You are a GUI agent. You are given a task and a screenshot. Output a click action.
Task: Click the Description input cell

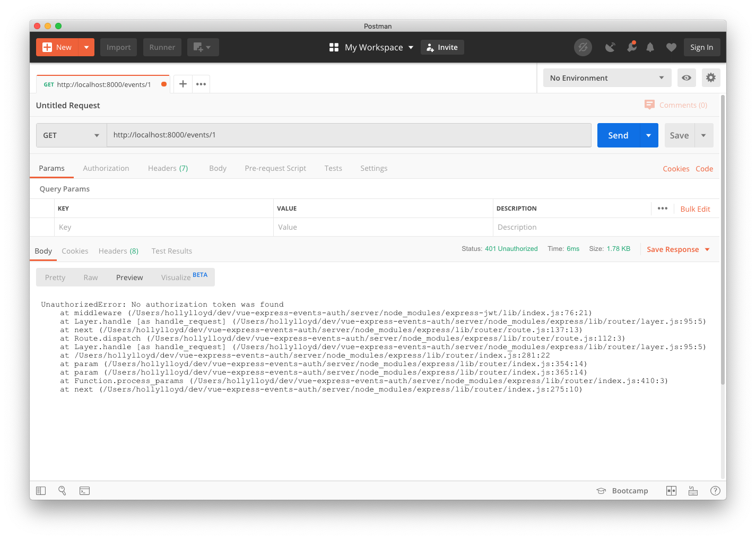(606, 227)
